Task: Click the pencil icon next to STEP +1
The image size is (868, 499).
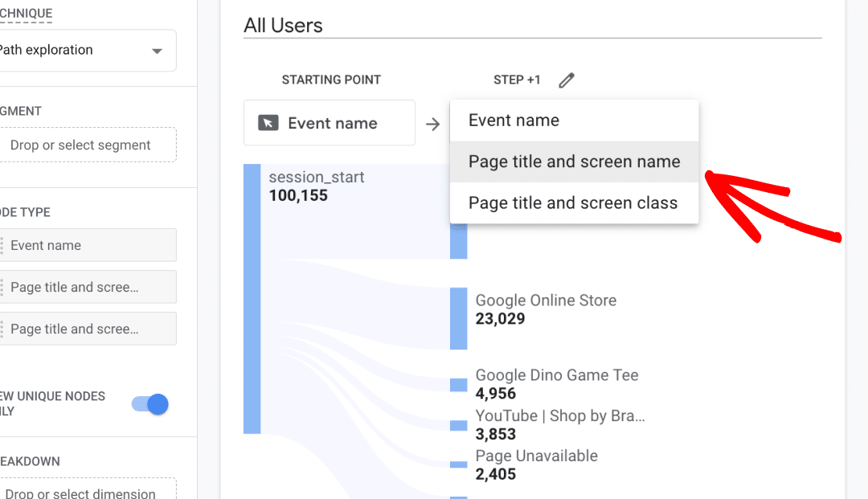Action: (x=566, y=80)
